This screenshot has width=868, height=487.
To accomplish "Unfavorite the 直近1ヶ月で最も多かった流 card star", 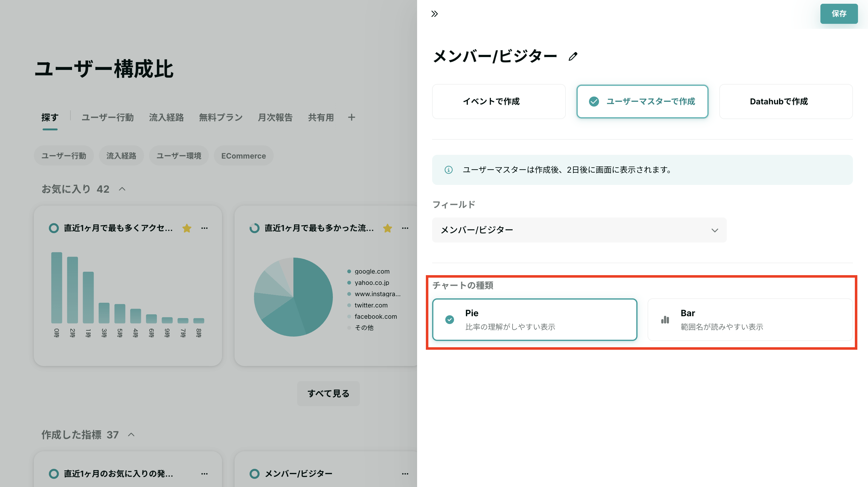I will point(388,228).
